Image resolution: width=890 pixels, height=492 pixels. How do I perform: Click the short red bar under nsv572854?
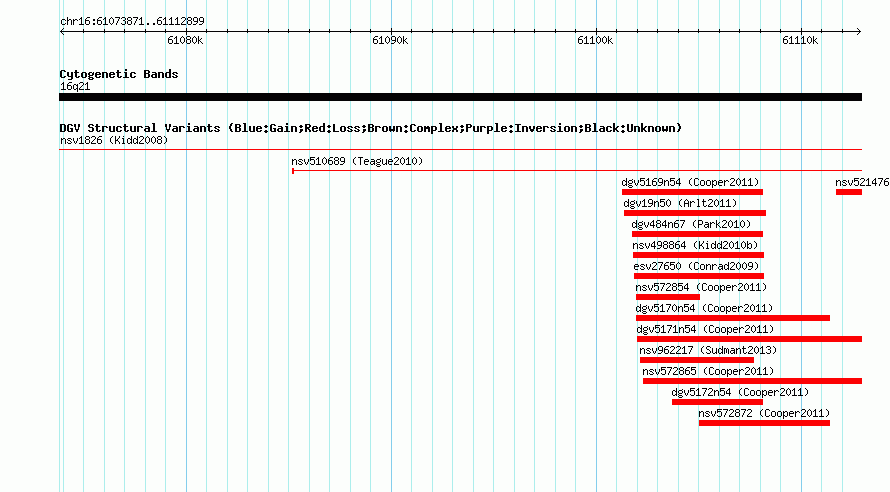pyautogui.click(x=668, y=297)
